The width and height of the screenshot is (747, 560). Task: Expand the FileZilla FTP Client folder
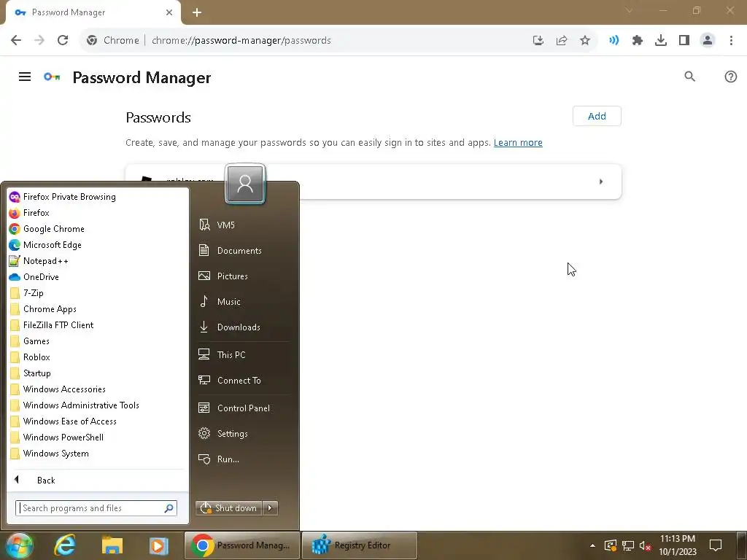[52, 325]
